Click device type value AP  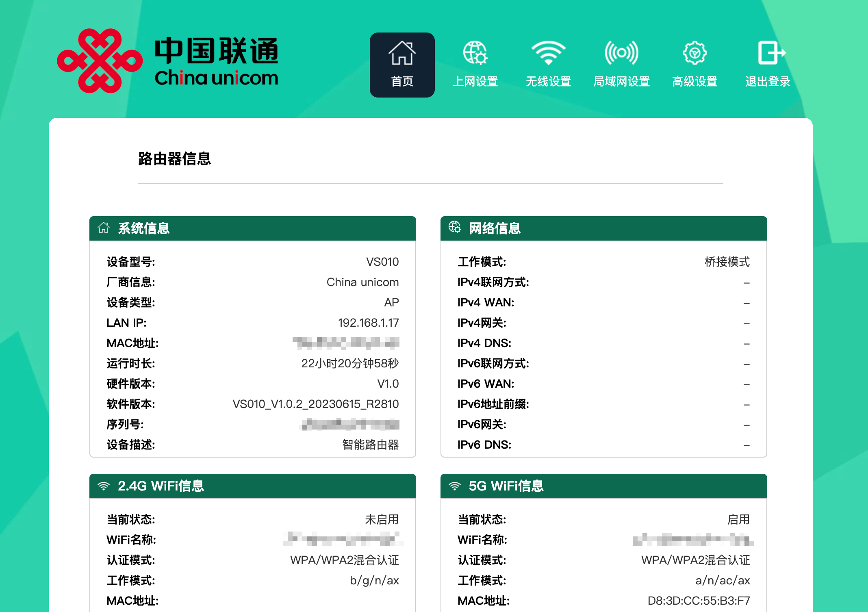[391, 302]
